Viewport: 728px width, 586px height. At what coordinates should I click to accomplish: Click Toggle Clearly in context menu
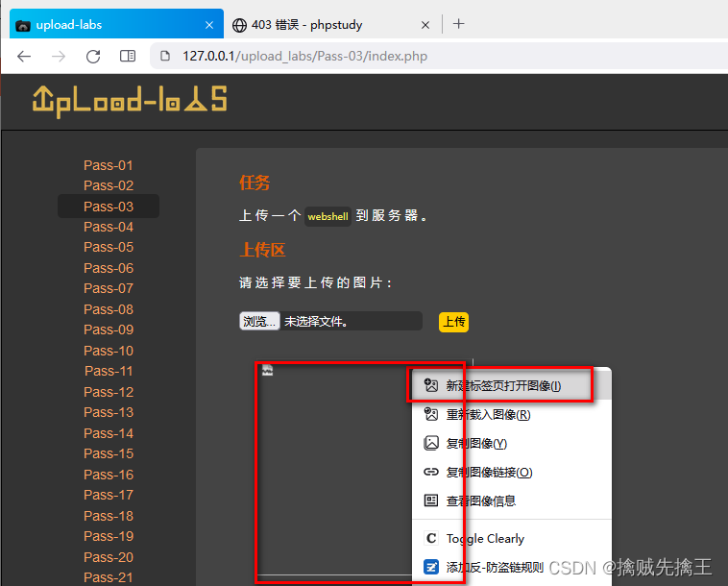coord(511,538)
